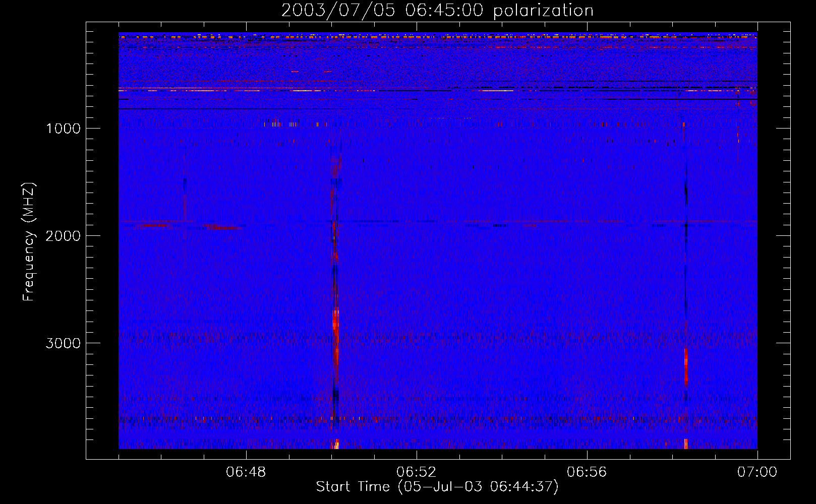Image resolution: width=816 pixels, height=504 pixels.
Task: Click the 06:56 time tick label
Action: coord(587,472)
